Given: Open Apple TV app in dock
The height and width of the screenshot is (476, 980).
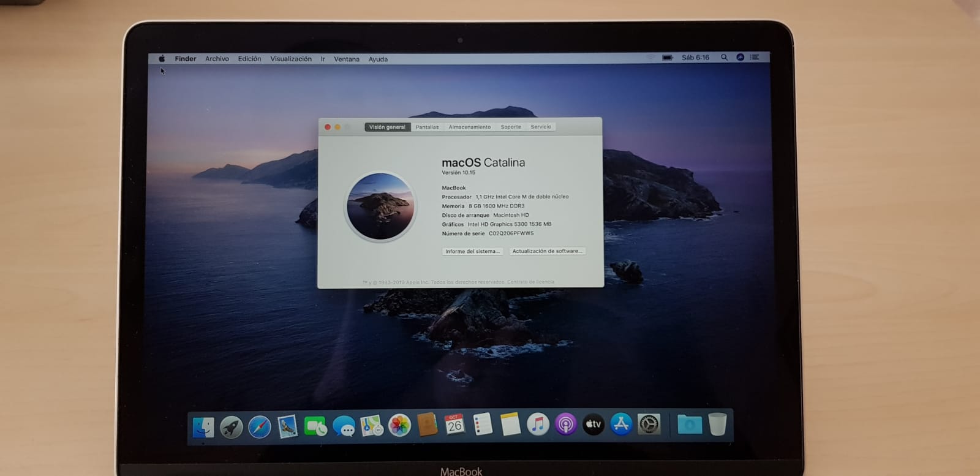Looking at the screenshot, I should tap(593, 424).
